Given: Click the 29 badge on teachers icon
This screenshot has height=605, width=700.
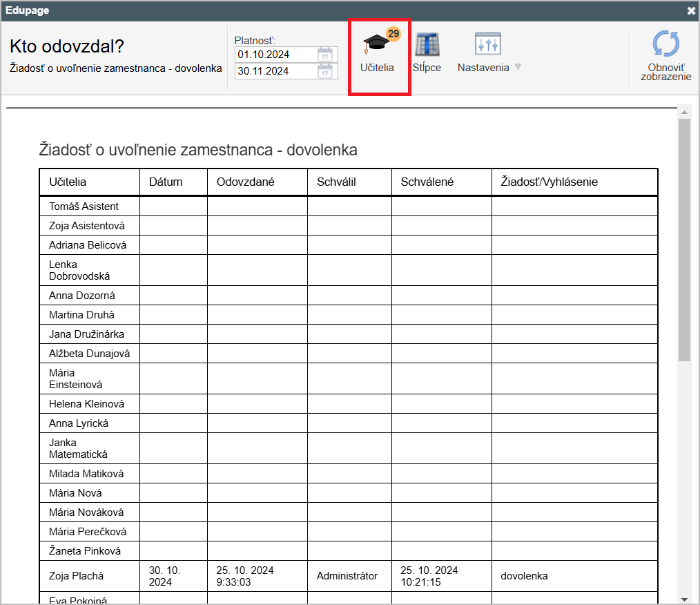Looking at the screenshot, I should (x=393, y=33).
